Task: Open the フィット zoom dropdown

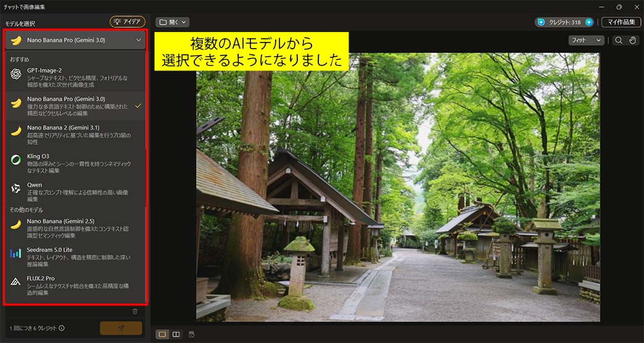Action: tap(586, 40)
